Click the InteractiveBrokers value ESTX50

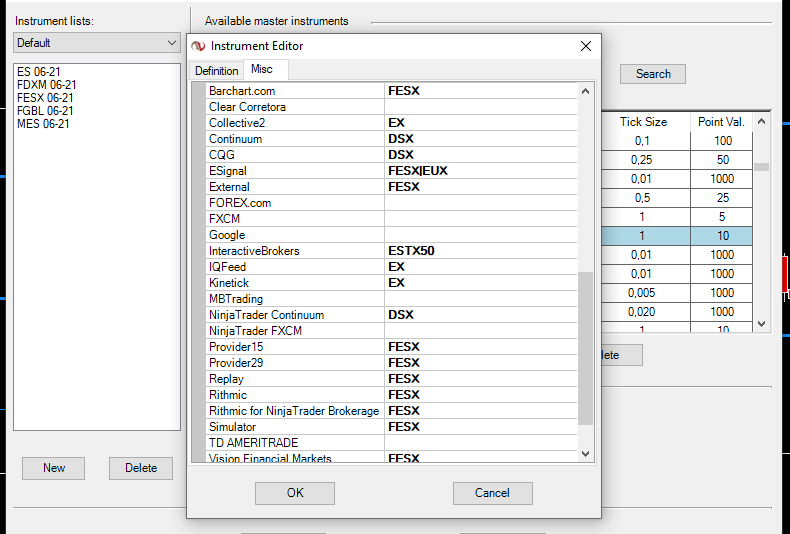coord(481,251)
